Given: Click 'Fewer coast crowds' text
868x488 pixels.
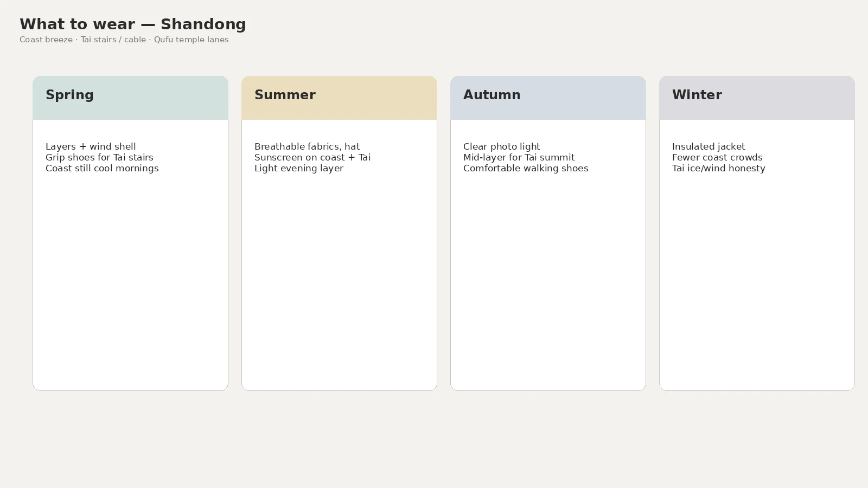Looking at the screenshot, I should click(x=717, y=157).
